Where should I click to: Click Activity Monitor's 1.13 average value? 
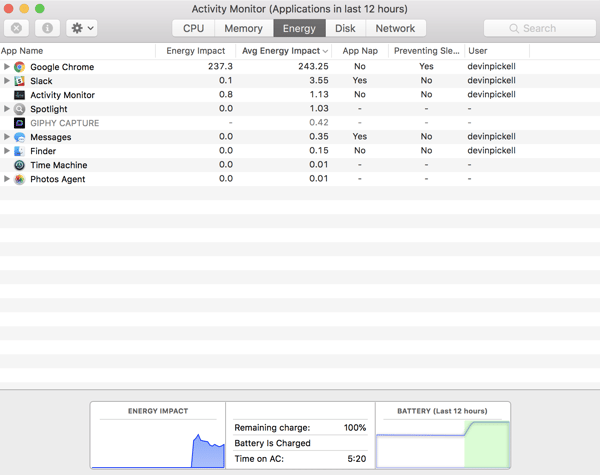tap(319, 95)
